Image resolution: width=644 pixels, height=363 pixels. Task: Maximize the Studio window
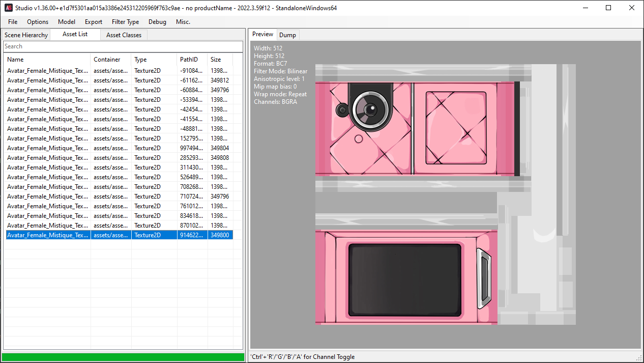point(608,8)
